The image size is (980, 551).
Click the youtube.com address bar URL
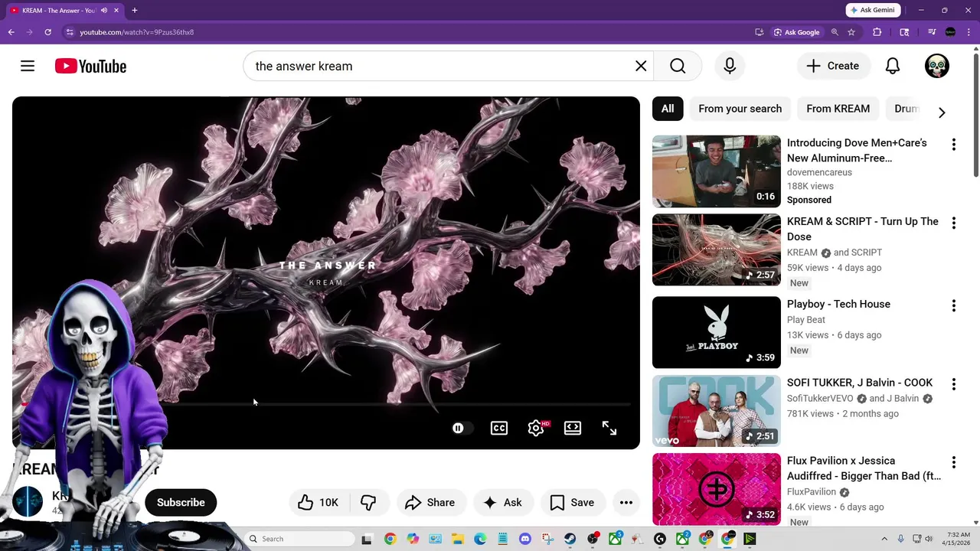coord(137,32)
